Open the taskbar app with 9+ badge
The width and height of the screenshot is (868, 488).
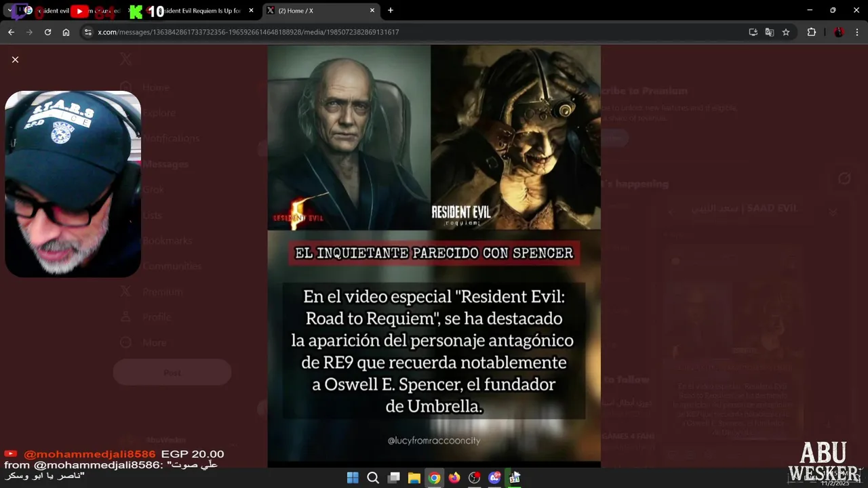click(495, 478)
